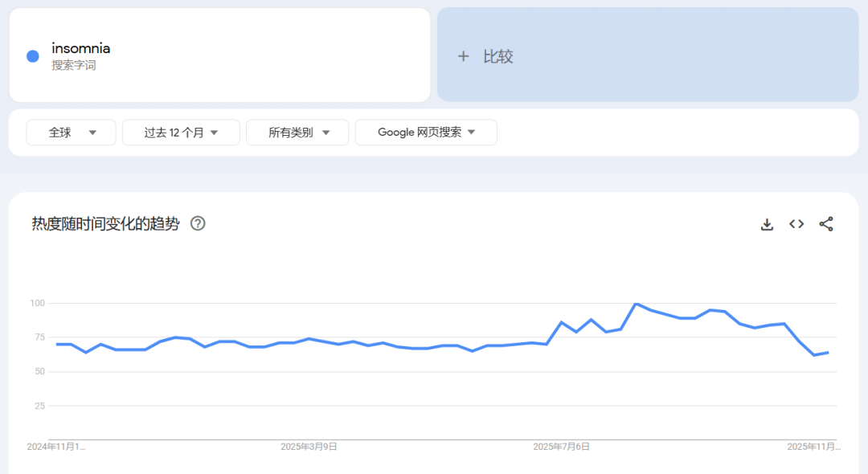The width and height of the screenshot is (868, 474).
Task: Click the 100 mark on the vertical axis
Action: (39, 303)
